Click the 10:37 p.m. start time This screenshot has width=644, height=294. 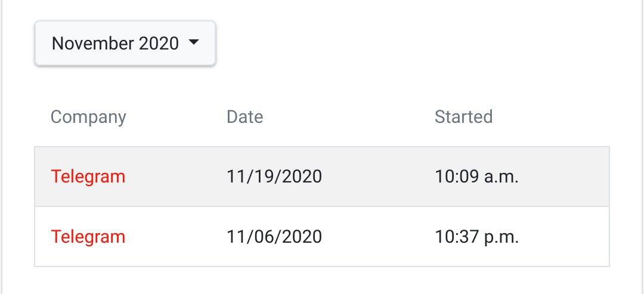pos(477,237)
